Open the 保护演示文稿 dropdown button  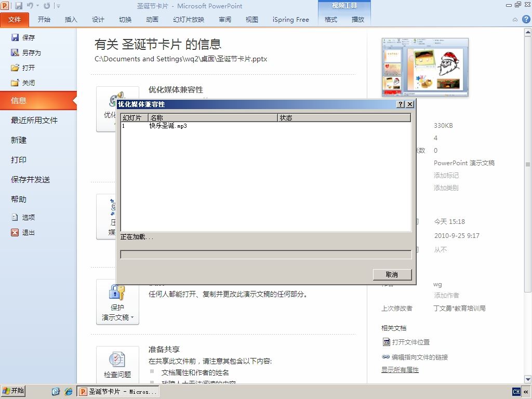[117, 302]
